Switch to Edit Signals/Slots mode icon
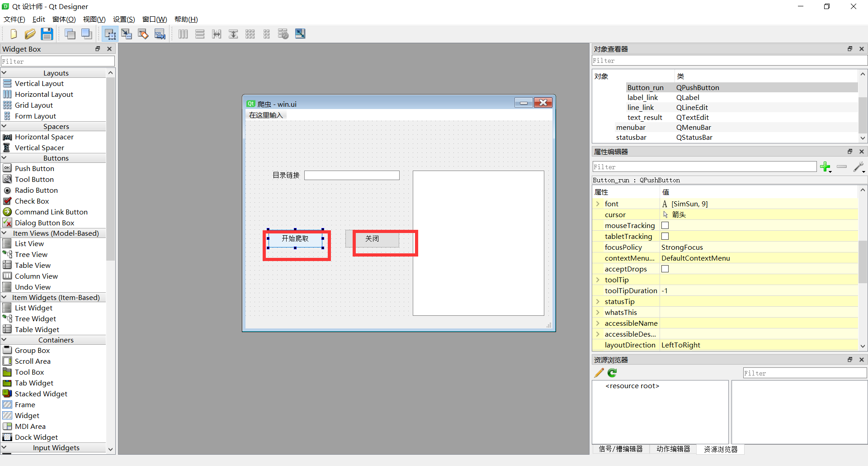868x466 pixels. (x=127, y=34)
